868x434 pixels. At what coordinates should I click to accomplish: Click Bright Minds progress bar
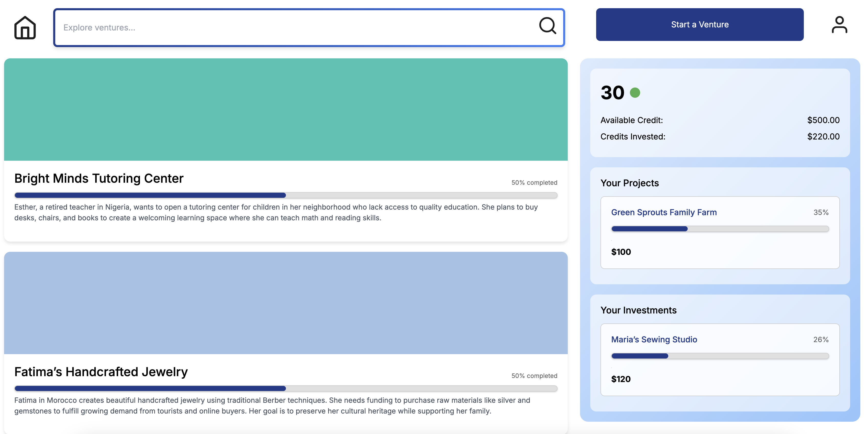[x=286, y=195]
